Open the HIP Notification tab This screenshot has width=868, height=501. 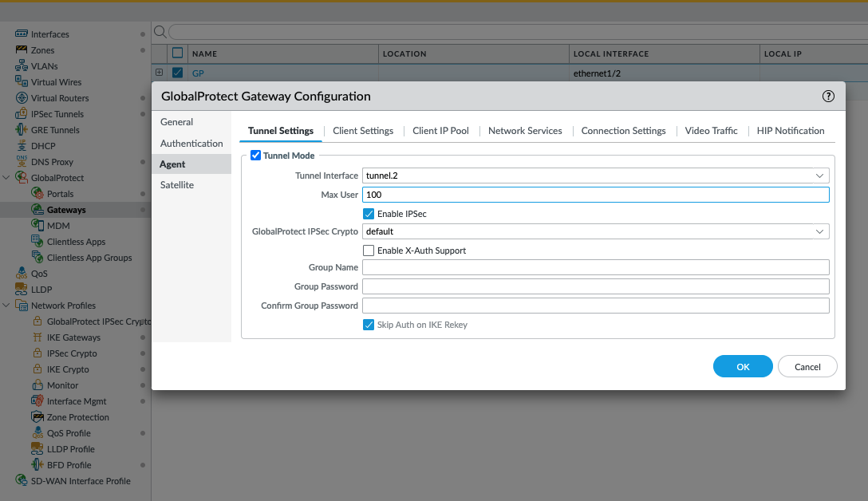coord(791,130)
